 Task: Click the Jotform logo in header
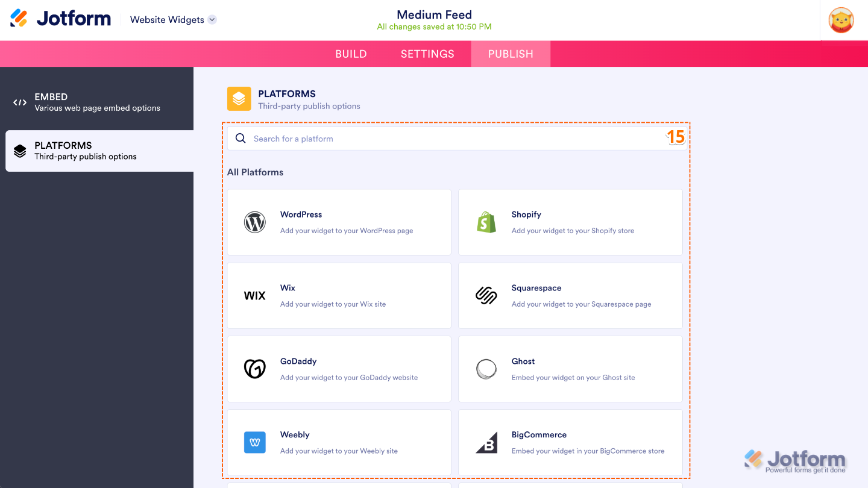point(61,18)
